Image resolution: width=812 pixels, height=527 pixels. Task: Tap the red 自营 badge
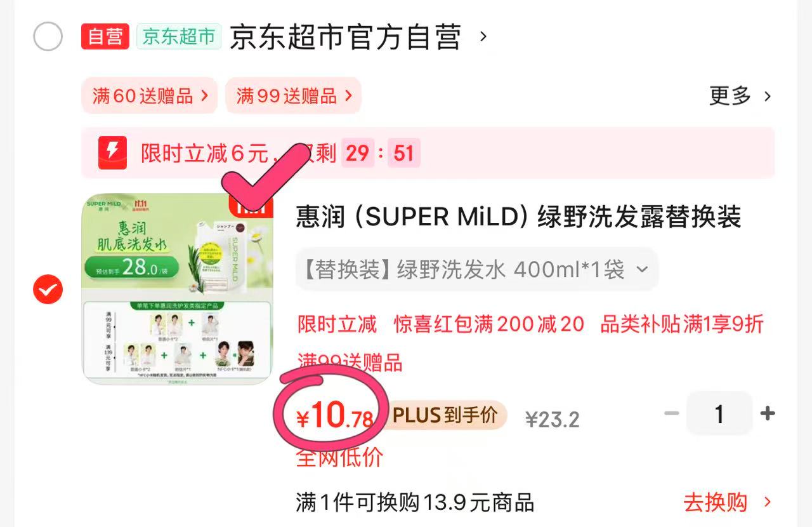point(105,36)
